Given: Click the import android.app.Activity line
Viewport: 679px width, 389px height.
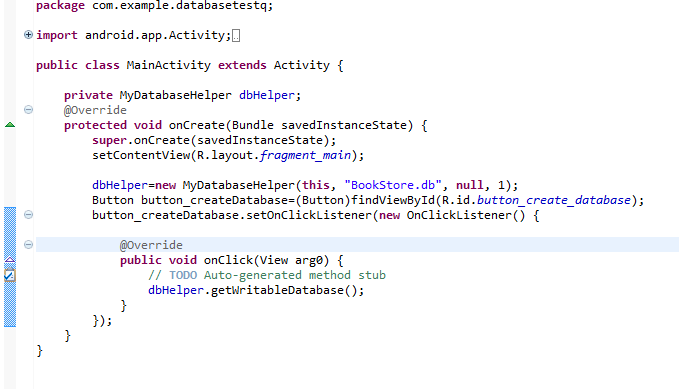Looking at the screenshot, I should click(x=134, y=35).
